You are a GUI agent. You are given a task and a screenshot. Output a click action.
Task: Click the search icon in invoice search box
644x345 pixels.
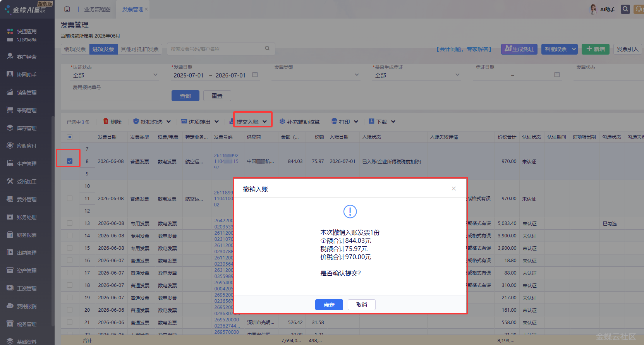click(x=267, y=48)
